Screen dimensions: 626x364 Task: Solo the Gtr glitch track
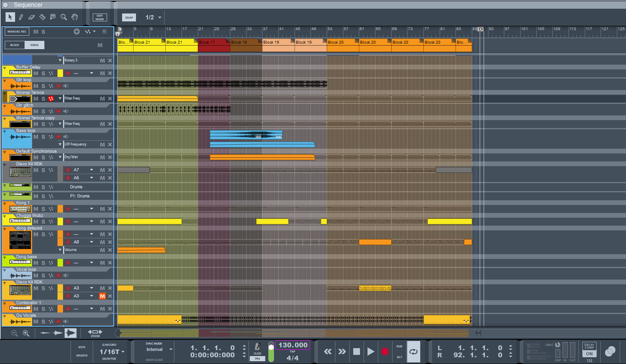pyautogui.click(x=43, y=111)
